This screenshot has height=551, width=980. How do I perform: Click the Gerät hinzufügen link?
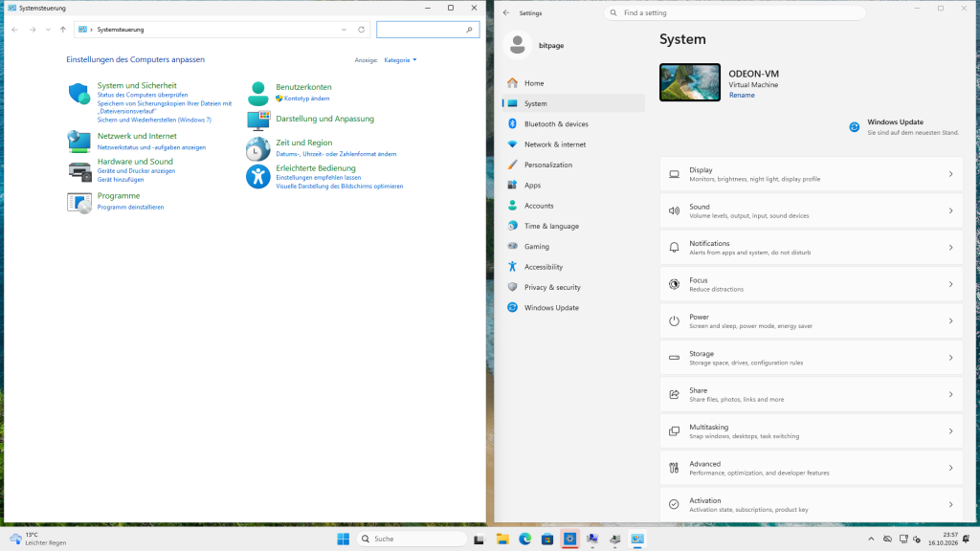121,180
